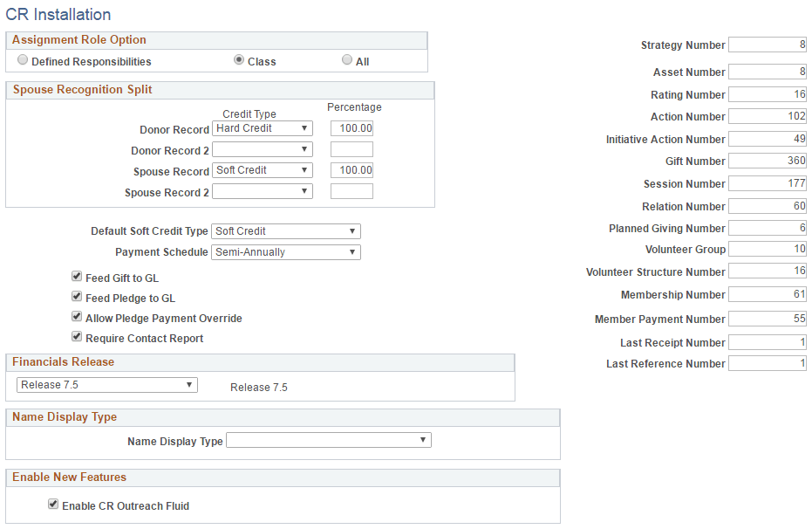This screenshot has height=529, width=812.
Task: Select the All assignment role option
Action: (347, 59)
